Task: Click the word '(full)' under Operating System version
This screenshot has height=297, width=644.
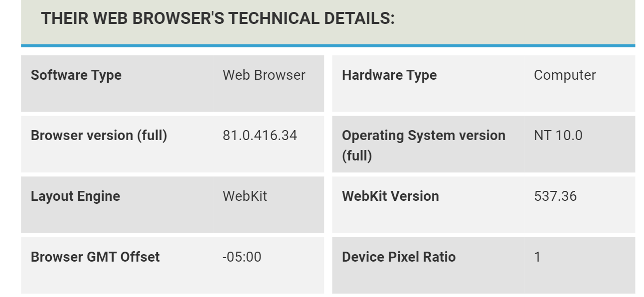Action: point(357,156)
